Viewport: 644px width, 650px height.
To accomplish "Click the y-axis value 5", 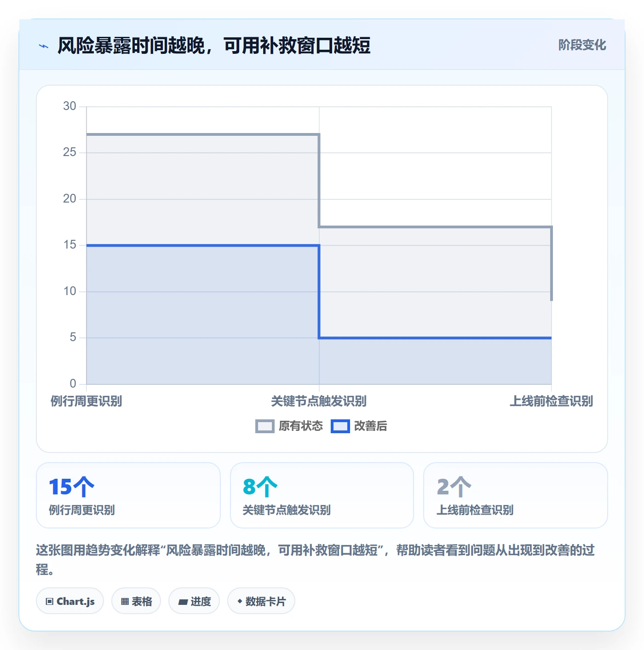I will pos(73,337).
